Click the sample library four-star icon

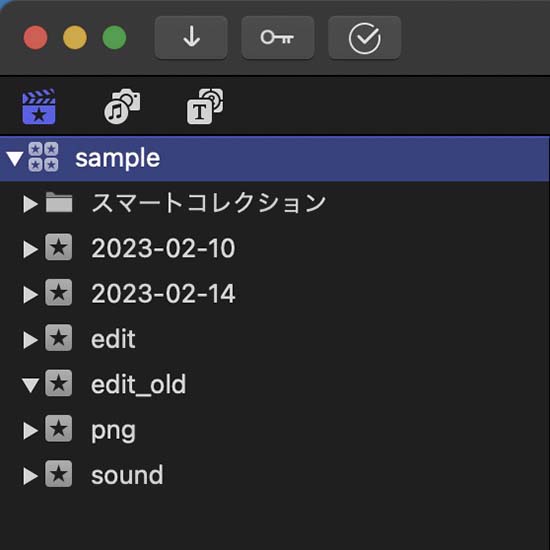(43, 157)
